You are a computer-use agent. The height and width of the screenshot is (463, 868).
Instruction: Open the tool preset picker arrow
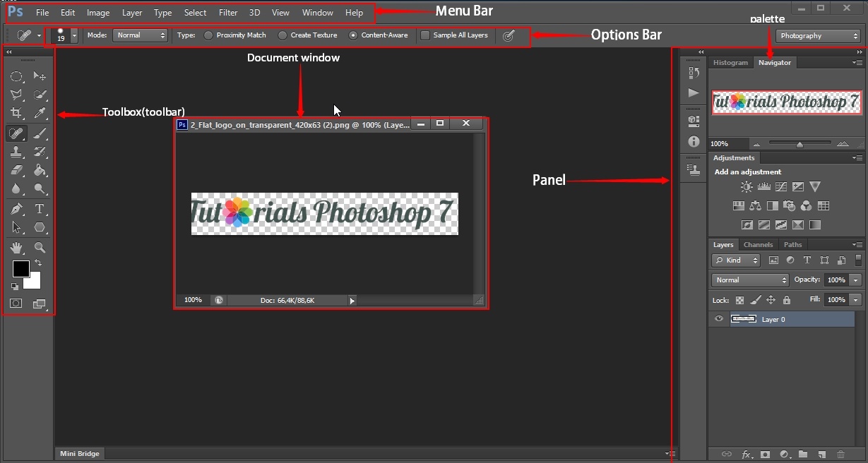point(39,35)
